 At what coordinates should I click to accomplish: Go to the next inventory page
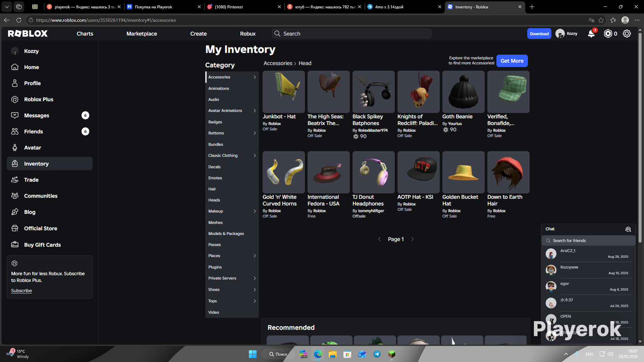tap(412, 239)
